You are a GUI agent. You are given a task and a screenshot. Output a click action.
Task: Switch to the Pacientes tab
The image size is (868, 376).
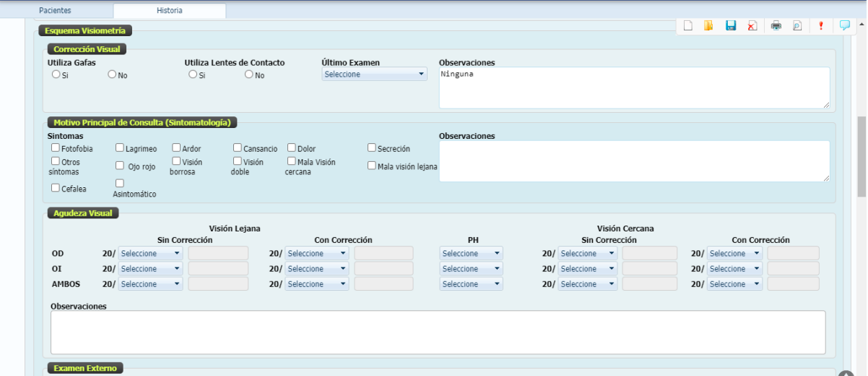pos(54,11)
